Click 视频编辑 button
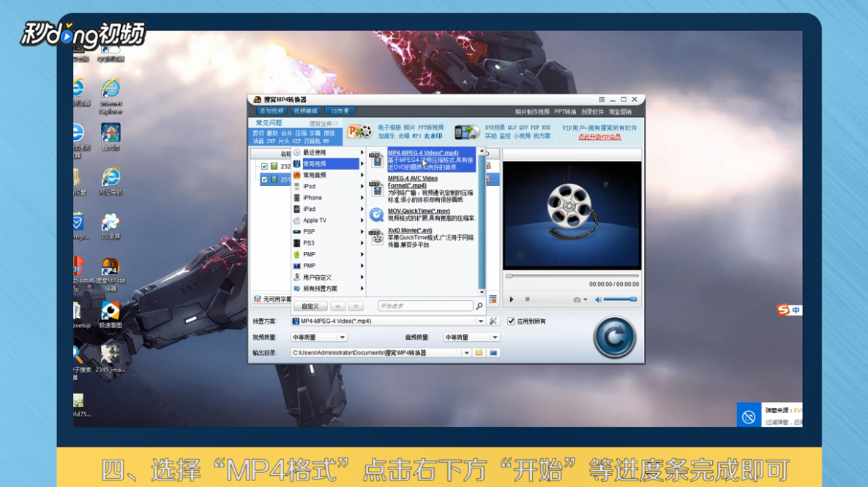Screen dimensions: 868x487 click(x=306, y=111)
